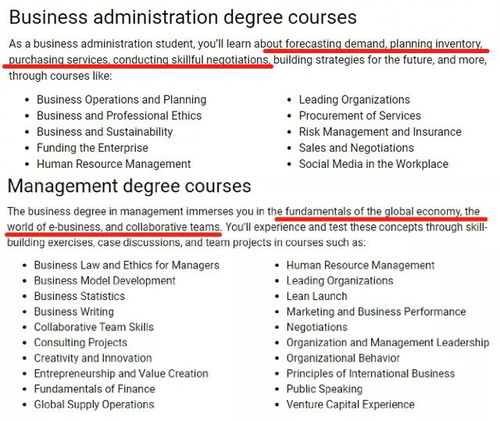The height and width of the screenshot is (421, 500).
Task: Open Social Media in the Workplace
Action: pyautogui.click(x=374, y=164)
